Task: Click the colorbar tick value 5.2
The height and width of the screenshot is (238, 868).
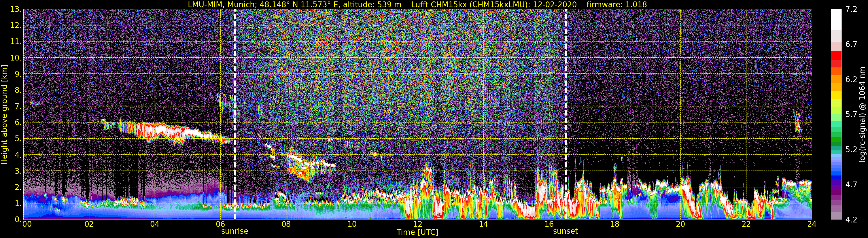Action: click(x=851, y=150)
